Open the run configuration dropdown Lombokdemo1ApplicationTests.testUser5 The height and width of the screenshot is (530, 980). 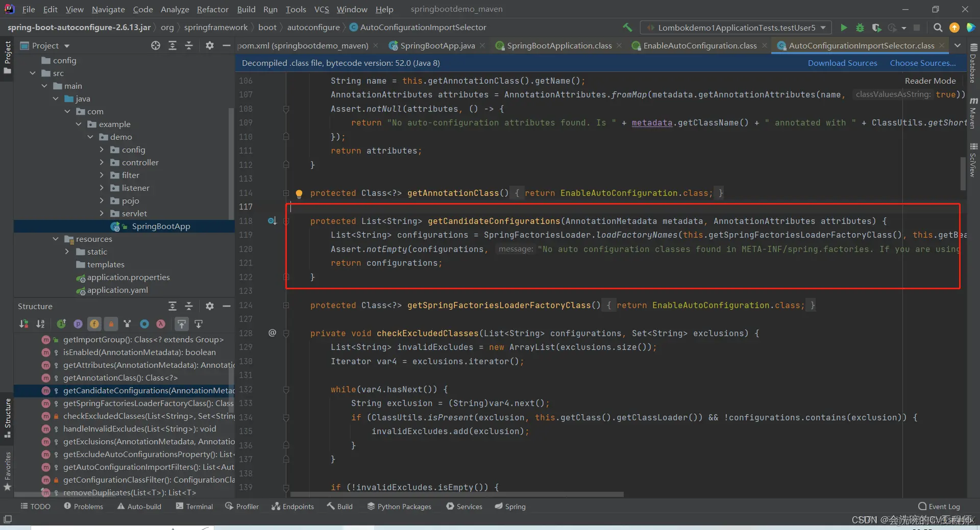click(736, 28)
